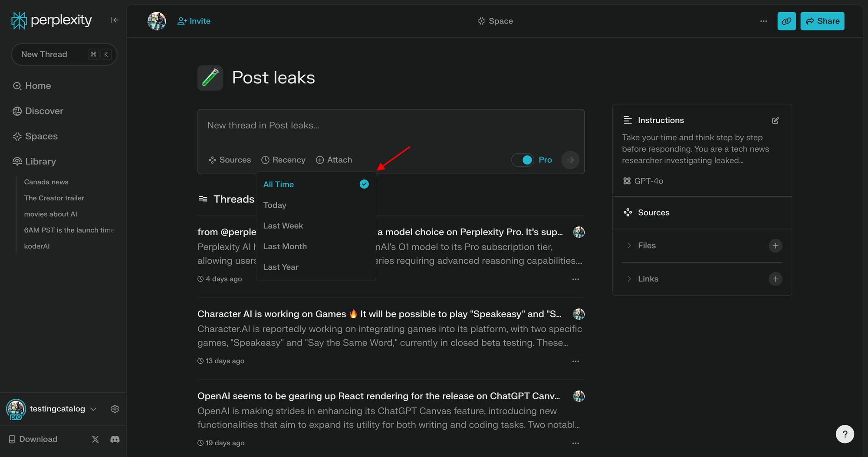Viewport: 868px width, 457px height.
Task: Click the 19 days ago timestamp
Action: (221, 443)
